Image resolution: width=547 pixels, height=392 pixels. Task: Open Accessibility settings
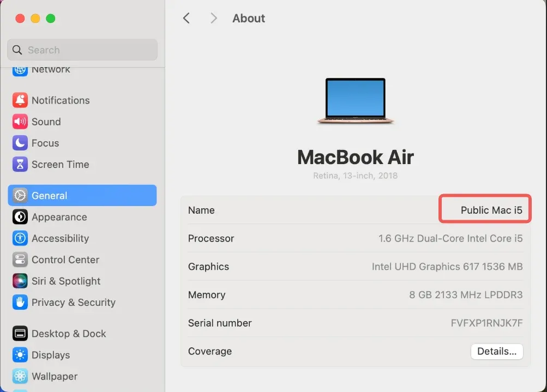pyautogui.click(x=82, y=238)
